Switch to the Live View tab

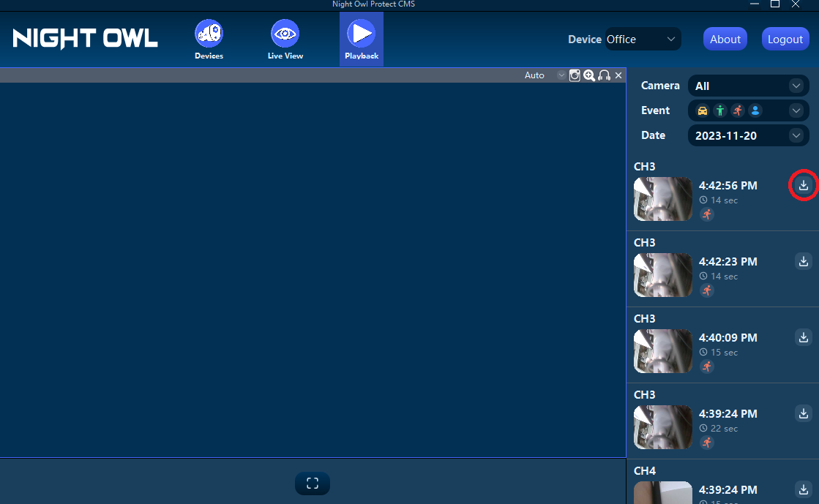click(x=285, y=39)
